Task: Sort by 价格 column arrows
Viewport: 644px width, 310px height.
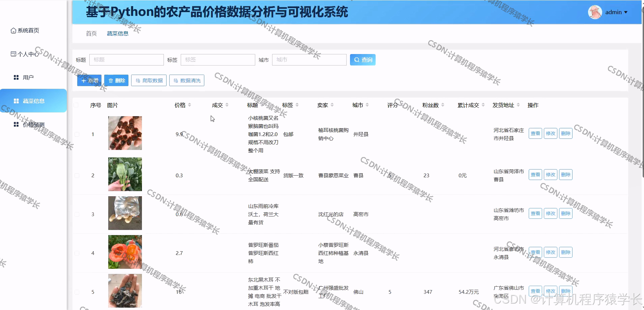Action: point(189,105)
